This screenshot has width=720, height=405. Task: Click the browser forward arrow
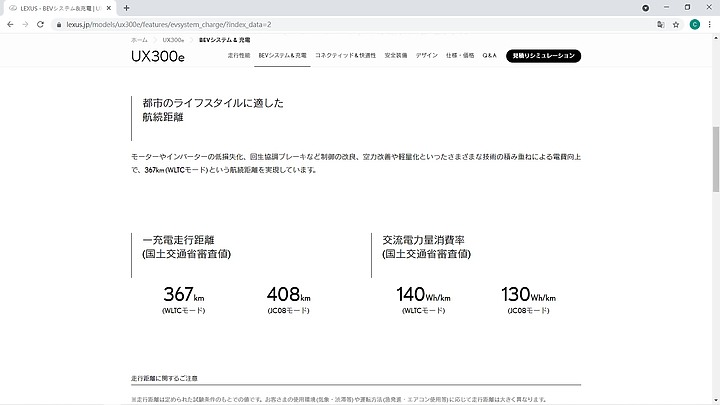pyautogui.click(x=25, y=24)
